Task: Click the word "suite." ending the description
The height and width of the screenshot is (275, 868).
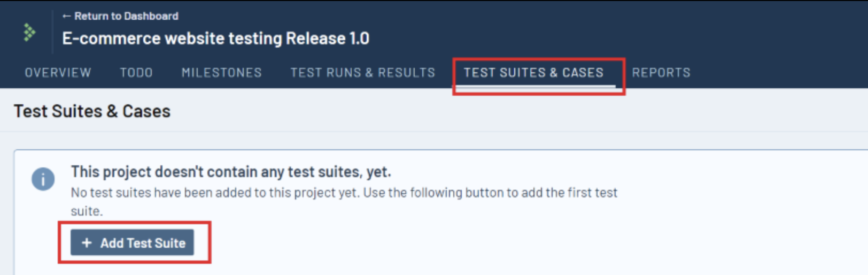Action: click(x=87, y=211)
